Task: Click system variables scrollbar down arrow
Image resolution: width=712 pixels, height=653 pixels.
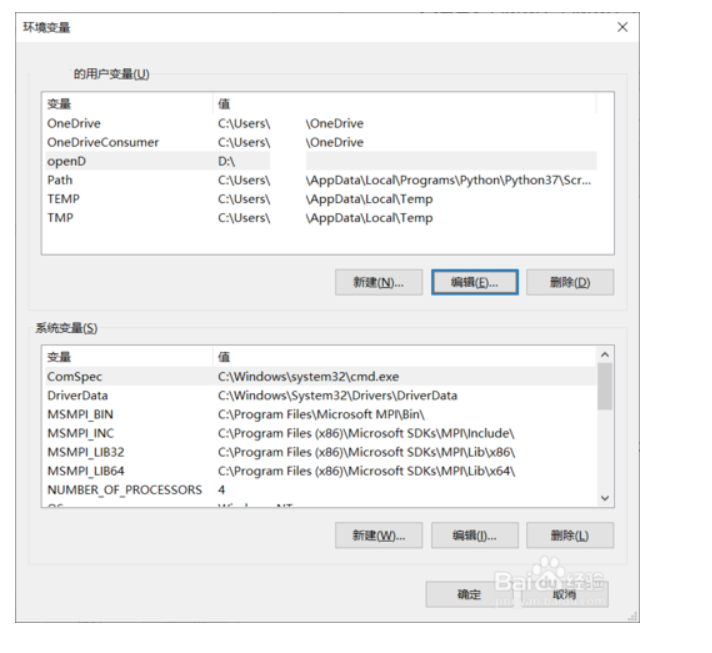Action: [x=605, y=498]
